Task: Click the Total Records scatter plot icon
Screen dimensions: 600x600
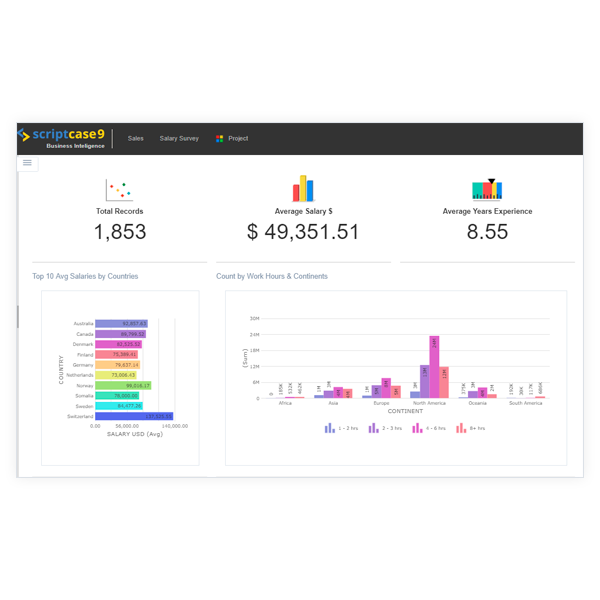Action: click(x=119, y=190)
